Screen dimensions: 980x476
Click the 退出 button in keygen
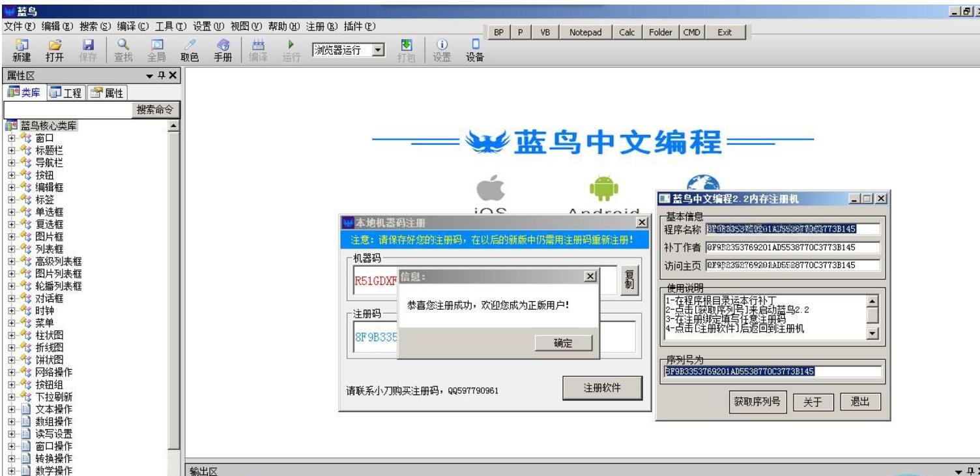[861, 402]
